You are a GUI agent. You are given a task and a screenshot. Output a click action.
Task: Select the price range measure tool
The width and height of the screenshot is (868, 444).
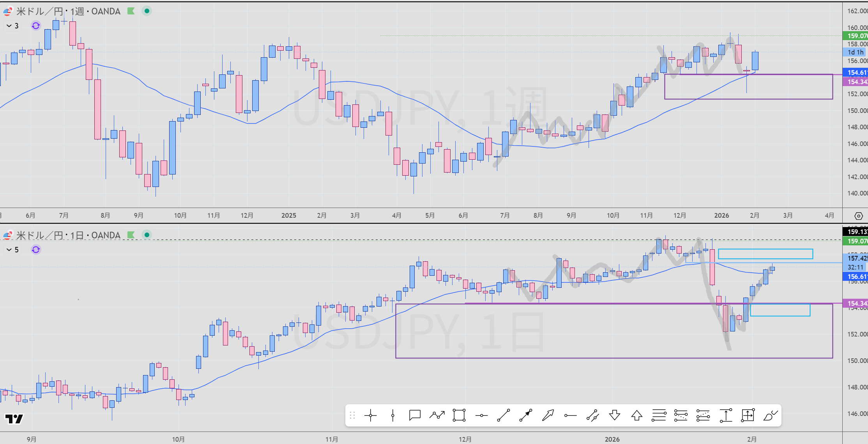tap(726, 416)
